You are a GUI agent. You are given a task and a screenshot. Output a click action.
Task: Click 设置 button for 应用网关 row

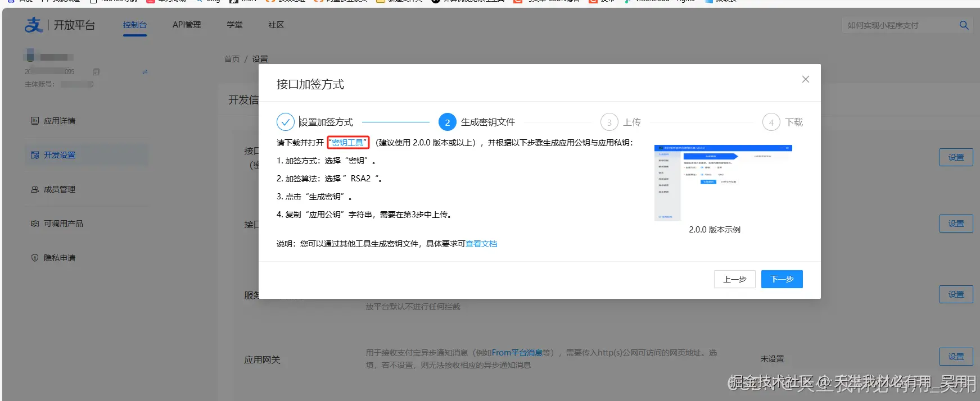(956, 357)
